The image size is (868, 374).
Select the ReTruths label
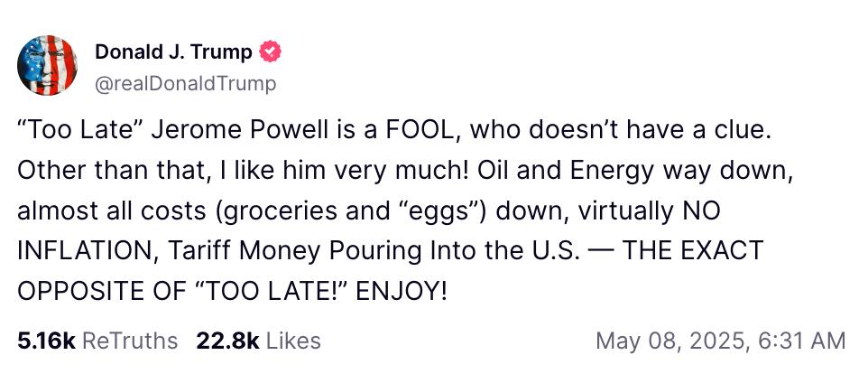tap(130, 341)
